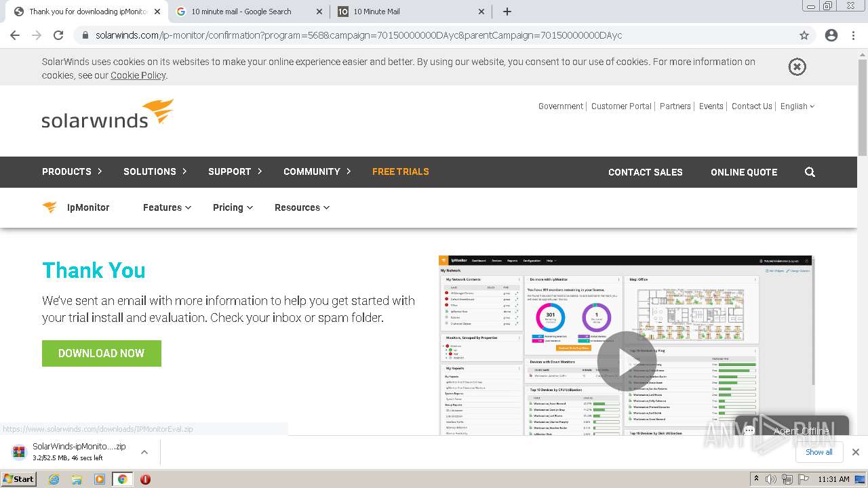Open the downloaded zip file icon
The width and height of the screenshot is (868, 488).
tap(19, 452)
